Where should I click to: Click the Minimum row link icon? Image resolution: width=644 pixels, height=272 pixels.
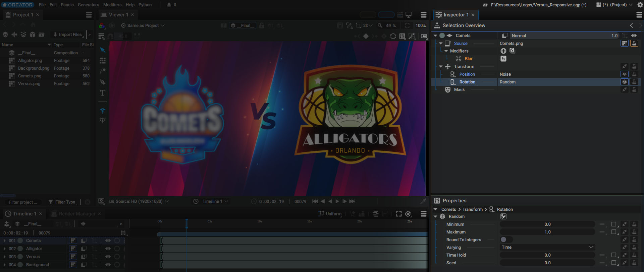(625, 224)
